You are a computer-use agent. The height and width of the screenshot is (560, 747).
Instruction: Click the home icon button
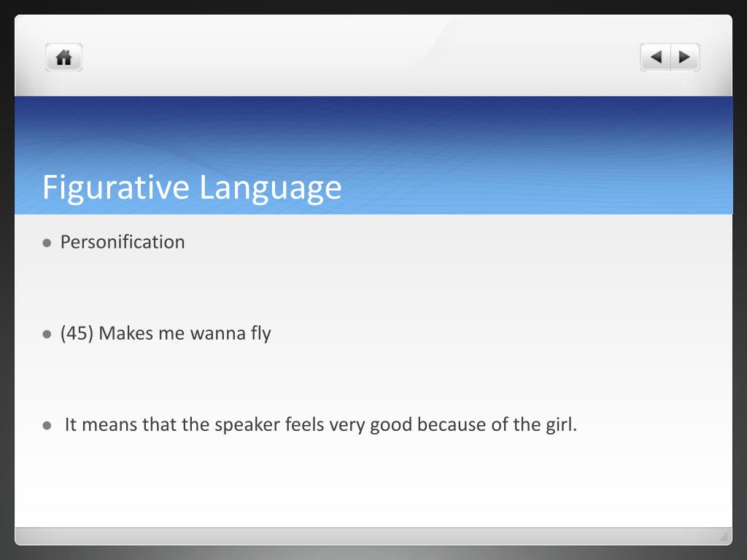(x=64, y=58)
